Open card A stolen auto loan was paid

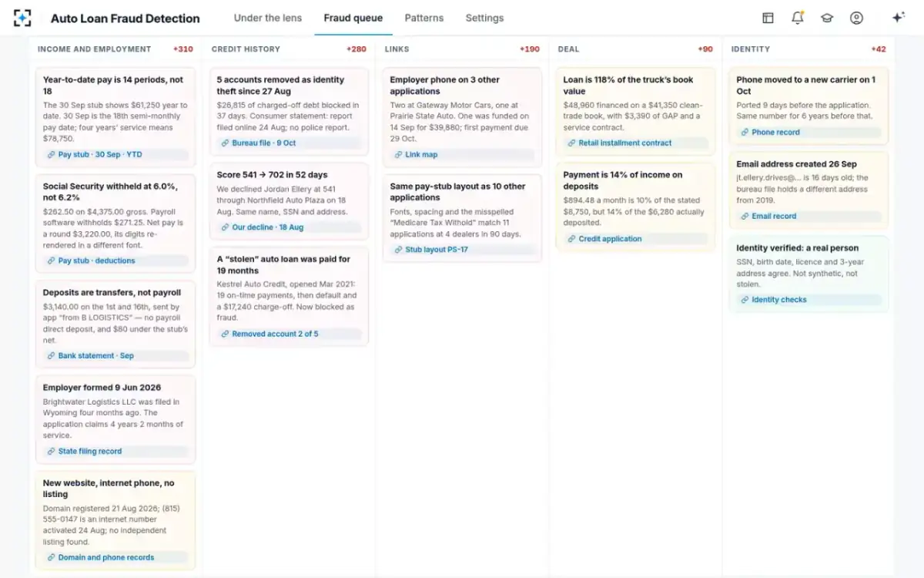pyautogui.click(x=290, y=297)
